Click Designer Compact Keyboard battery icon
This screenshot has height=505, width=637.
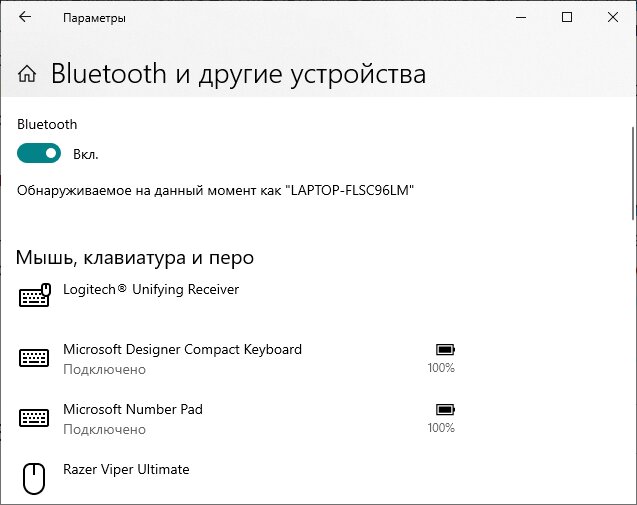(x=445, y=349)
